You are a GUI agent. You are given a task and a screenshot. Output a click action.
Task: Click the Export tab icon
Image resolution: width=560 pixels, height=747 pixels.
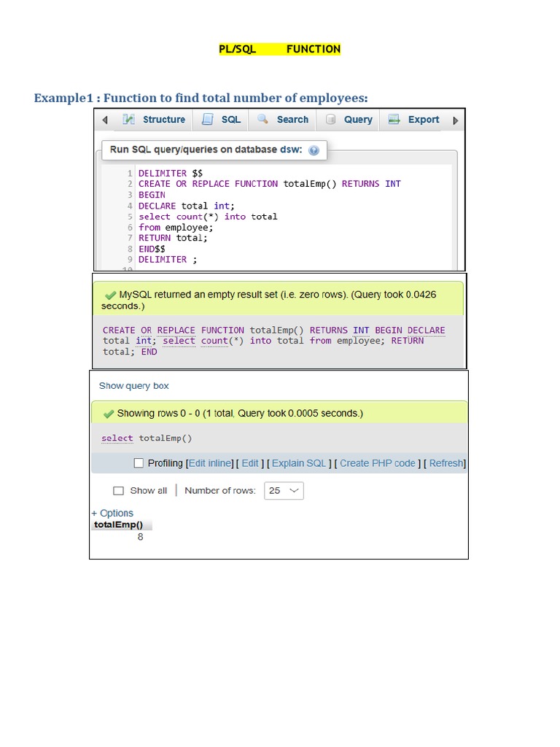tap(394, 119)
